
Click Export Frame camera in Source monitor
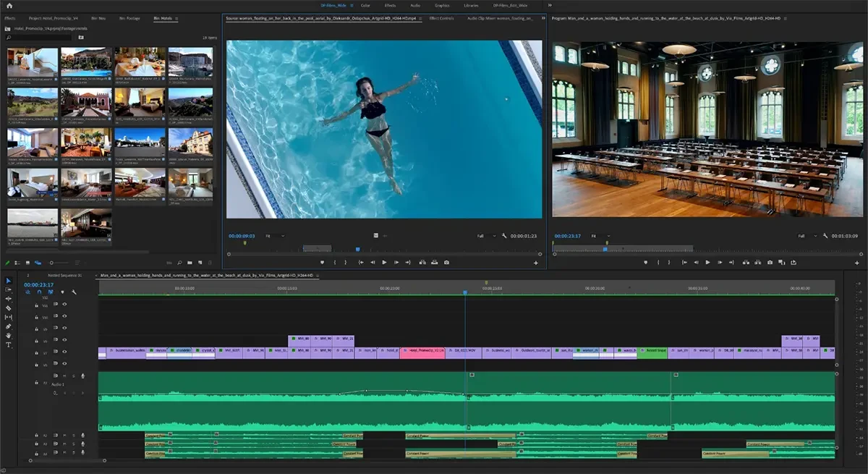point(446,262)
